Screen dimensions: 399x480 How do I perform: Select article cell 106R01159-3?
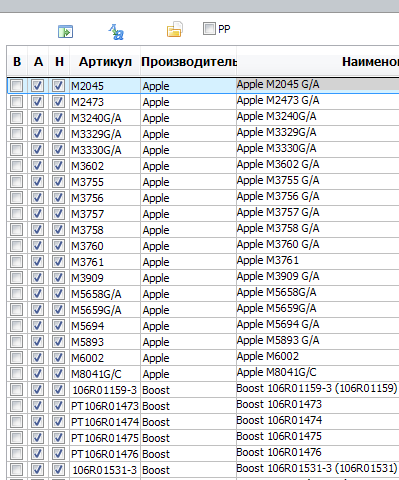105,390
